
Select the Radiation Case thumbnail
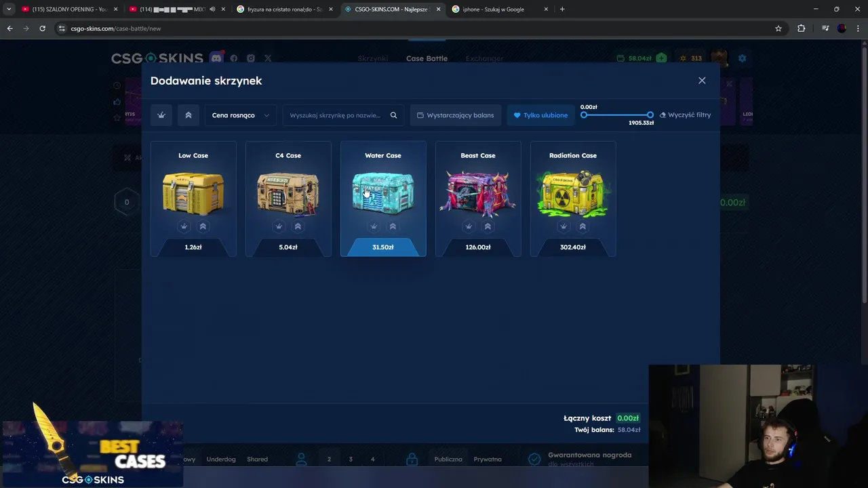tap(573, 193)
